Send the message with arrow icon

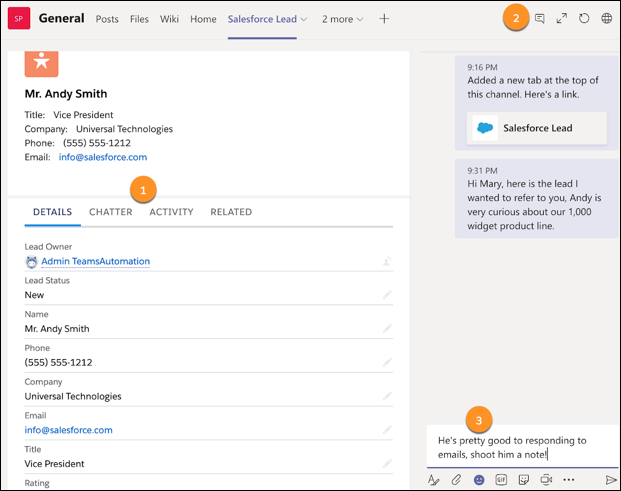[x=611, y=480]
